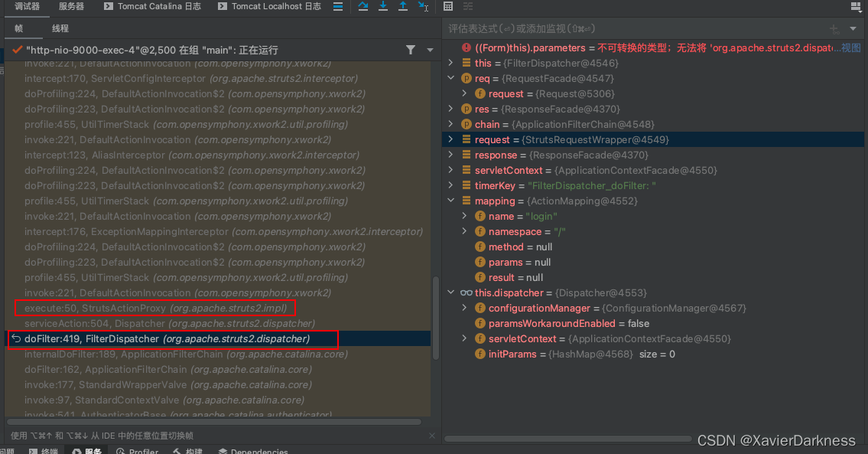Step over with the debugger toolbar icon
Screen dimensions: 868x454
[363, 7]
